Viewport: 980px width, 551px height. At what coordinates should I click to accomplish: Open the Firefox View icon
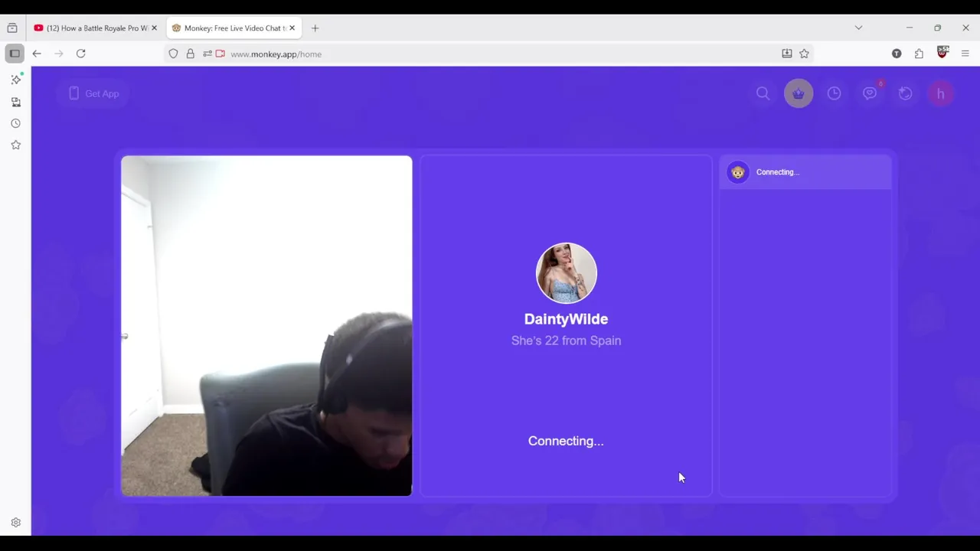point(12,28)
